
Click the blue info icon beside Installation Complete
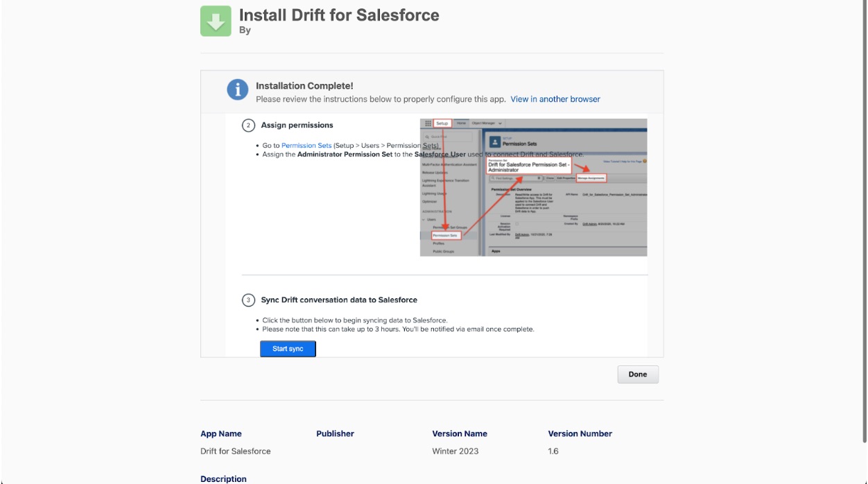[x=238, y=90]
